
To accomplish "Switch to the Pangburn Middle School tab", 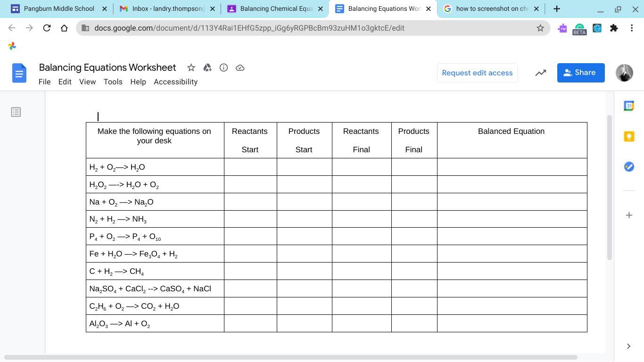I will (59, 8).
